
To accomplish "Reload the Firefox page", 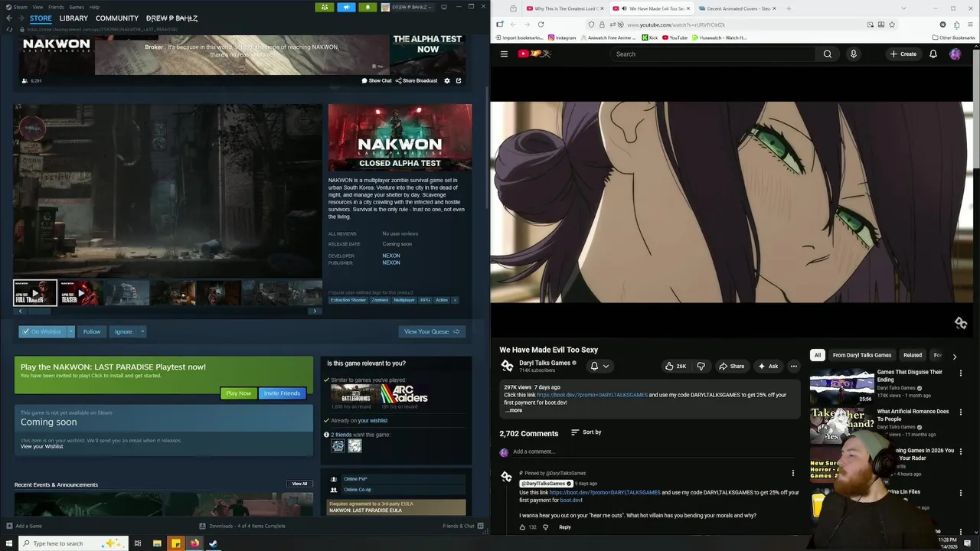I will coord(541,24).
